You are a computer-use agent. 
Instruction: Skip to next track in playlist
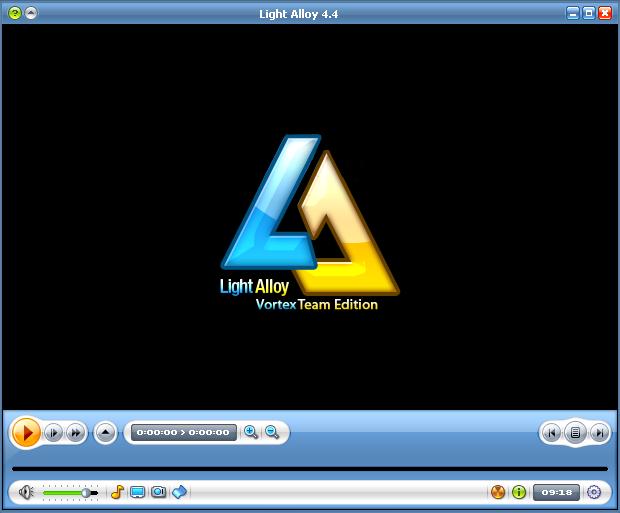tap(599, 433)
